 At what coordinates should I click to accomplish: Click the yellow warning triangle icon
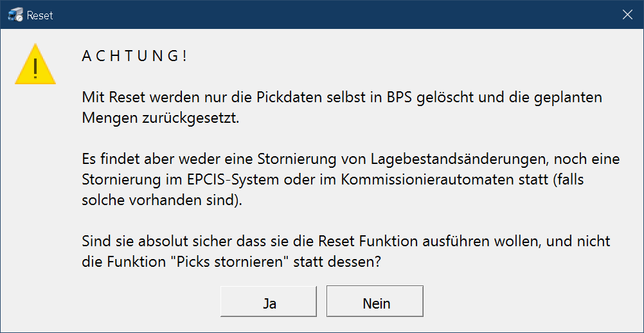(35, 64)
